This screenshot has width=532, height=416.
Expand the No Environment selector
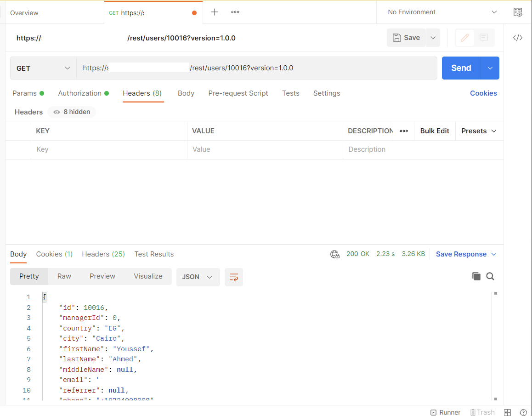(442, 12)
